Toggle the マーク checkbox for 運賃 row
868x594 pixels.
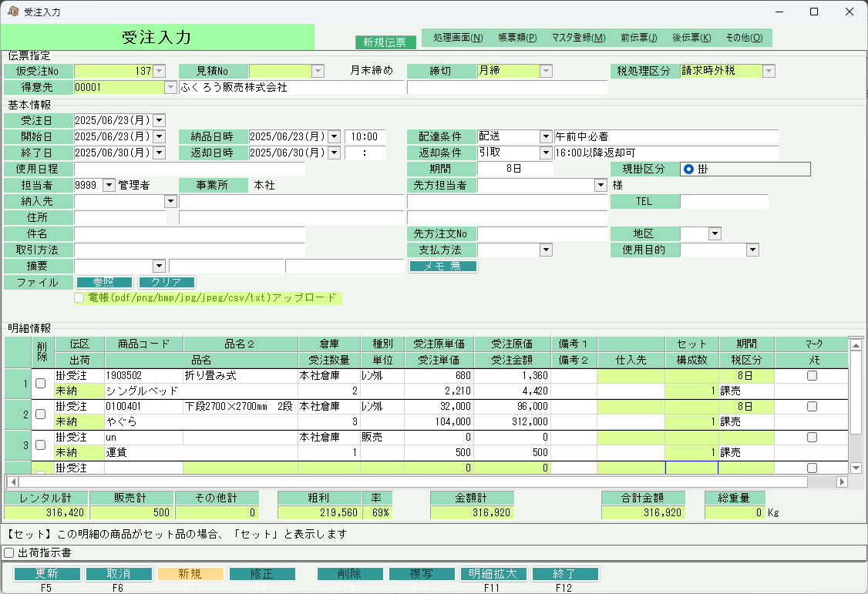(812, 438)
